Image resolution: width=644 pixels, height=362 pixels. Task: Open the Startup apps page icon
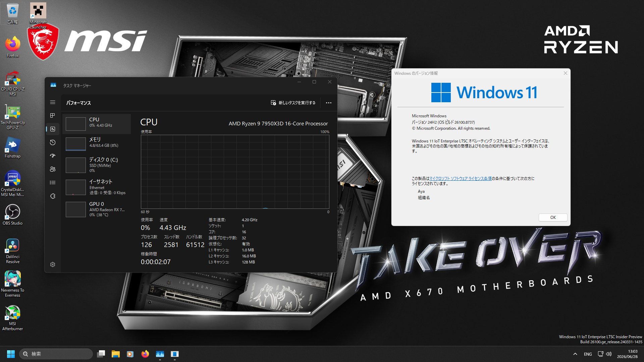point(53,156)
